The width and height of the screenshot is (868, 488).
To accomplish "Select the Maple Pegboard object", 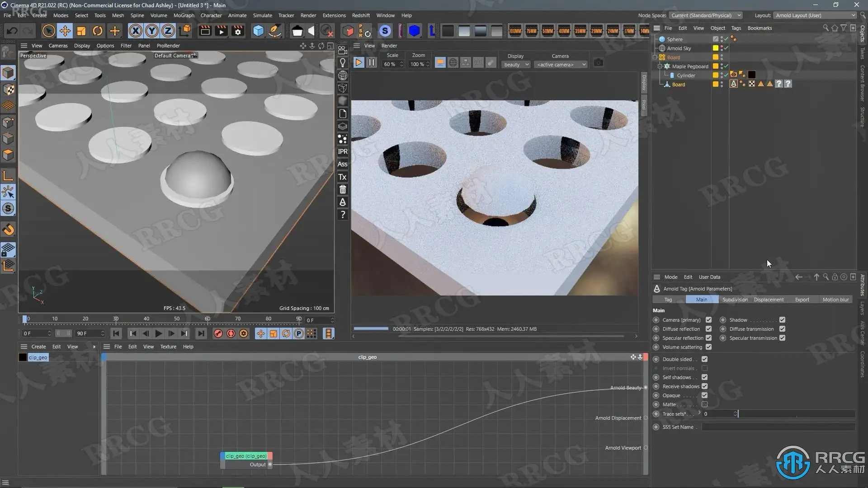I will tap(690, 66).
